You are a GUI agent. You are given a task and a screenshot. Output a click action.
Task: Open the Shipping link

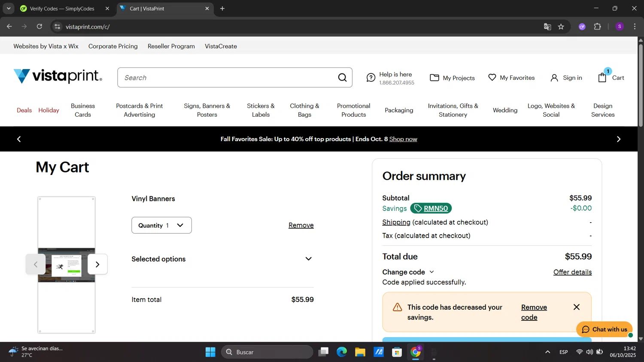[x=396, y=222]
